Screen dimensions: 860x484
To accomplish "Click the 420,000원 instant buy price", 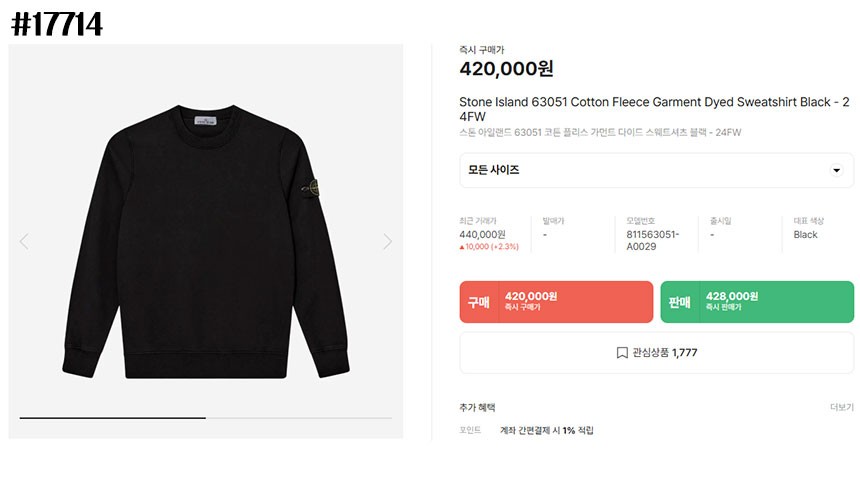I will [506, 69].
